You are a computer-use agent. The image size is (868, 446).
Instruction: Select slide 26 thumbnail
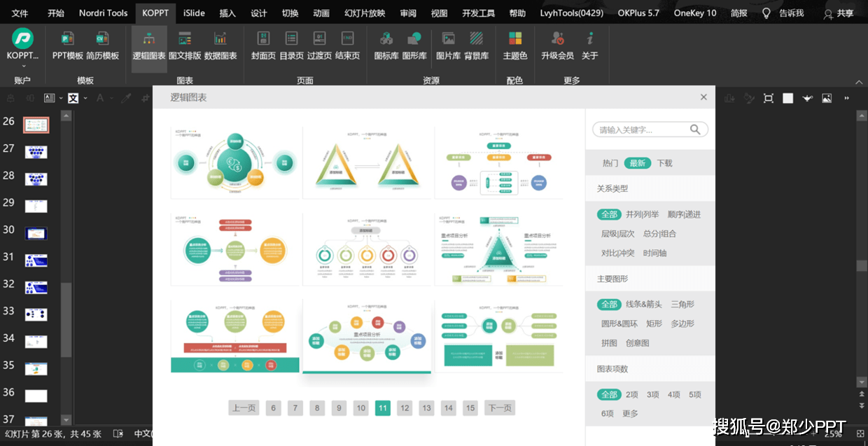[36, 125]
